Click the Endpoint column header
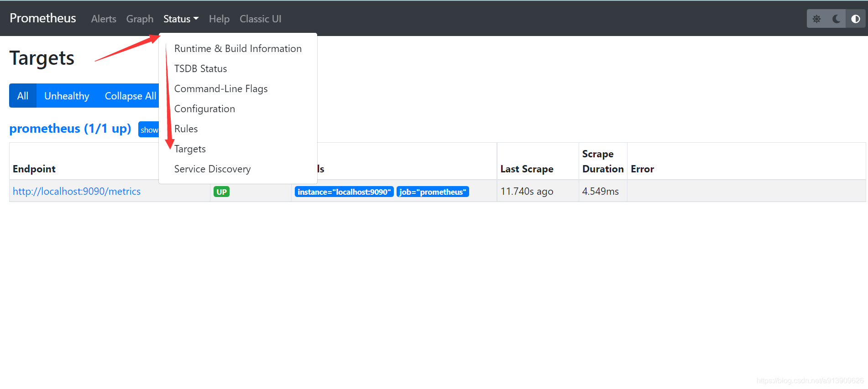The image size is (868, 389). 34,169
